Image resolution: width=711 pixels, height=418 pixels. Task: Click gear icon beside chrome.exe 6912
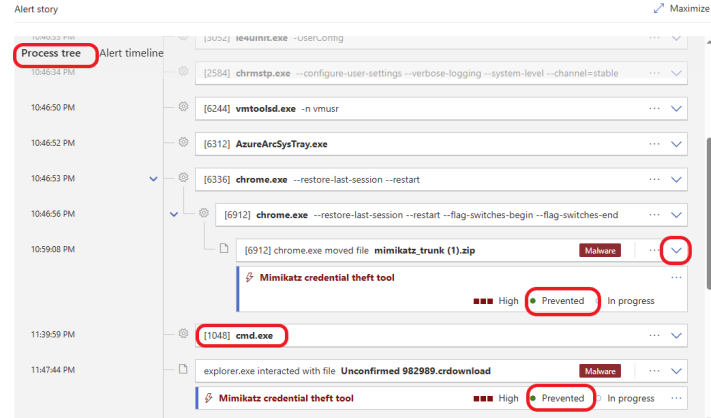[x=204, y=213]
